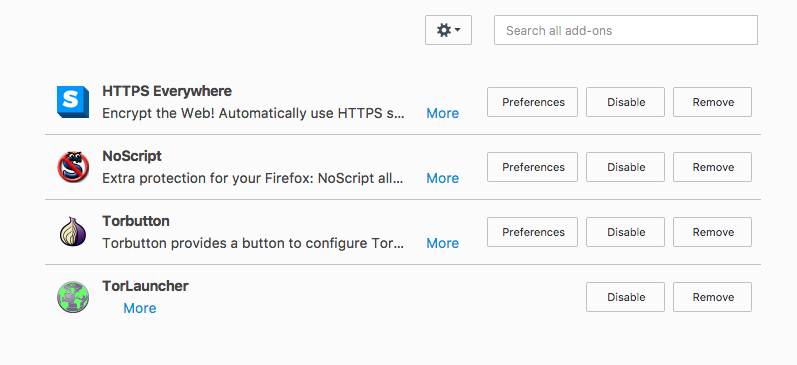Disable the NoScript add-on
The height and width of the screenshot is (365, 797).
(x=625, y=167)
